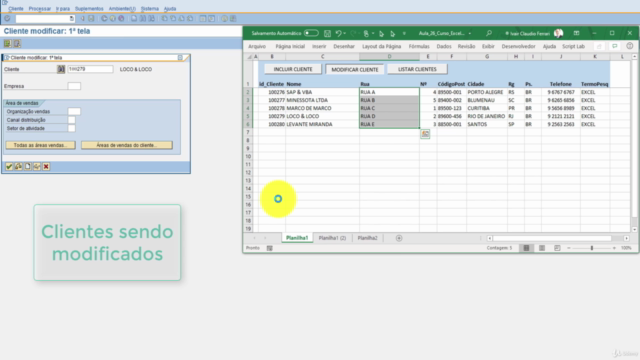Adjust the Excel zoom slider

point(591,248)
